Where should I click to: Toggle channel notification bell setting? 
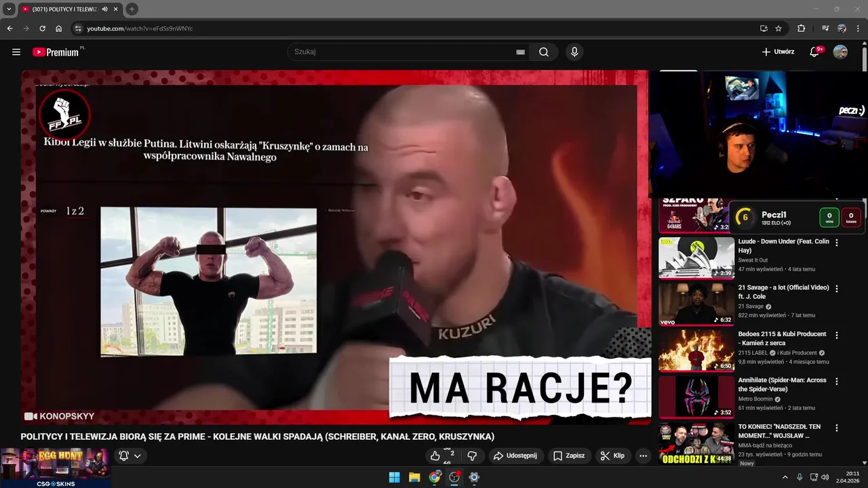124,456
